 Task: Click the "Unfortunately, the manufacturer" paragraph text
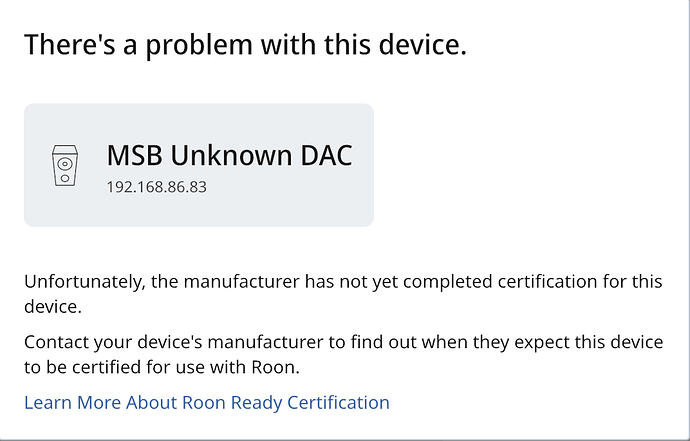[x=343, y=294]
